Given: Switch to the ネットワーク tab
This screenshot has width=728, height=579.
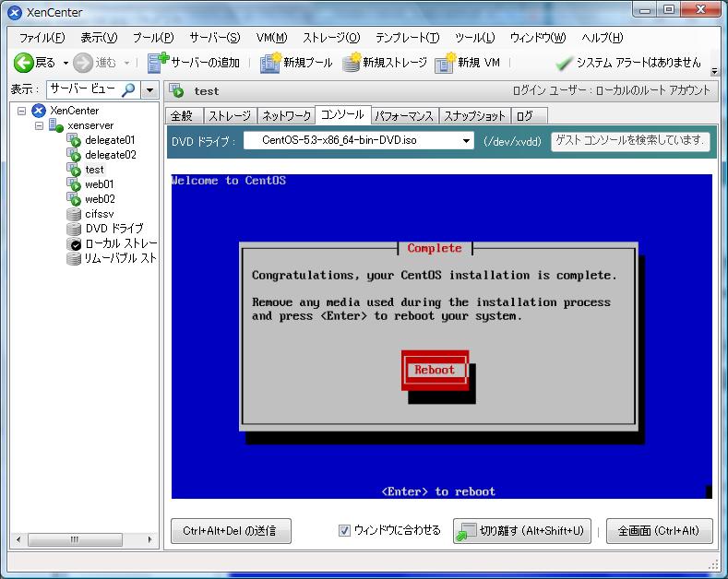Looking at the screenshot, I should [286, 115].
